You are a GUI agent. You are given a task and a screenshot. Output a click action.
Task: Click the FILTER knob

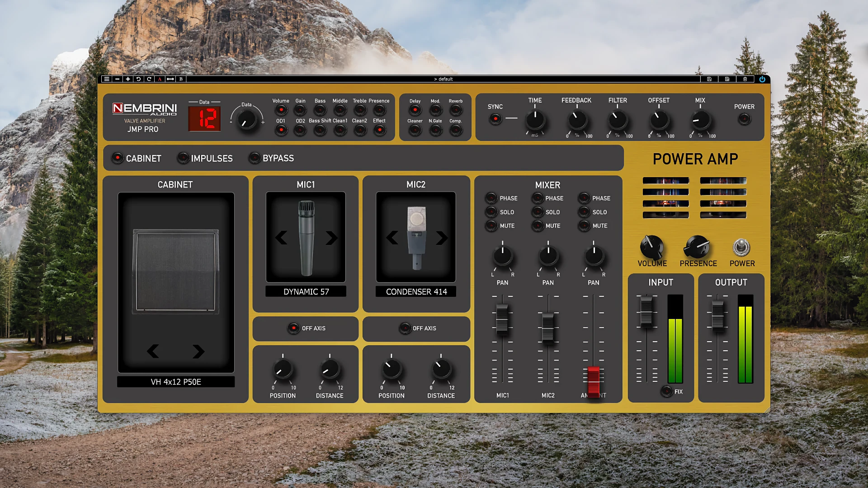pyautogui.click(x=618, y=121)
